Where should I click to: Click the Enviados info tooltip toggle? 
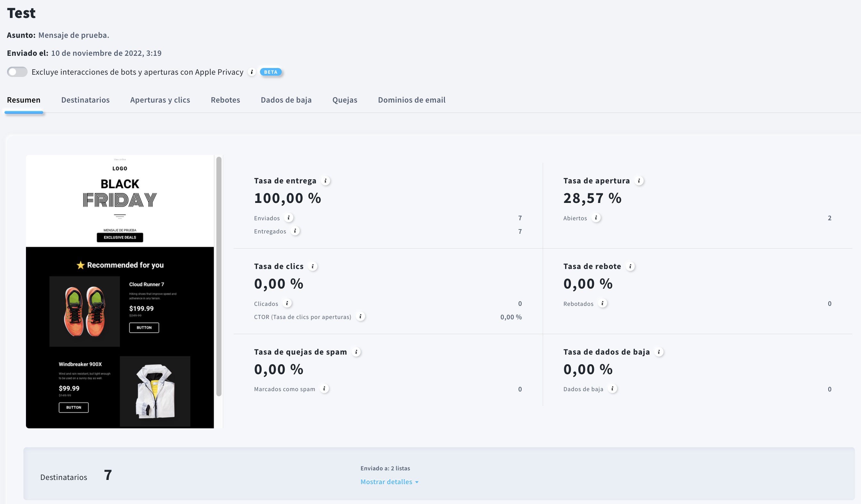(x=289, y=218)
